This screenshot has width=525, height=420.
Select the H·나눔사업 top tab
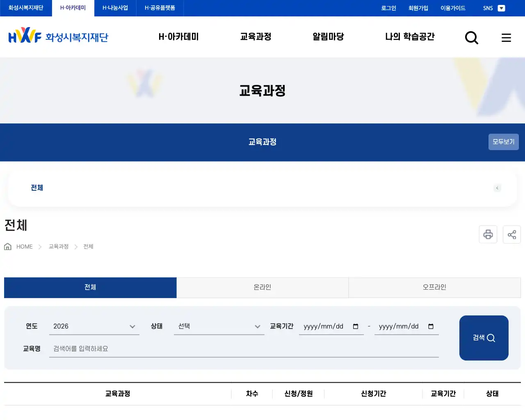[115, 7]
